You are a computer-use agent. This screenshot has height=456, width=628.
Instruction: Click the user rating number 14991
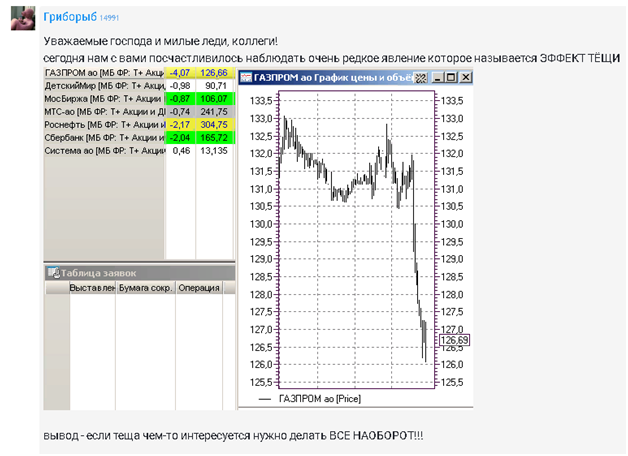click(109, 18)
